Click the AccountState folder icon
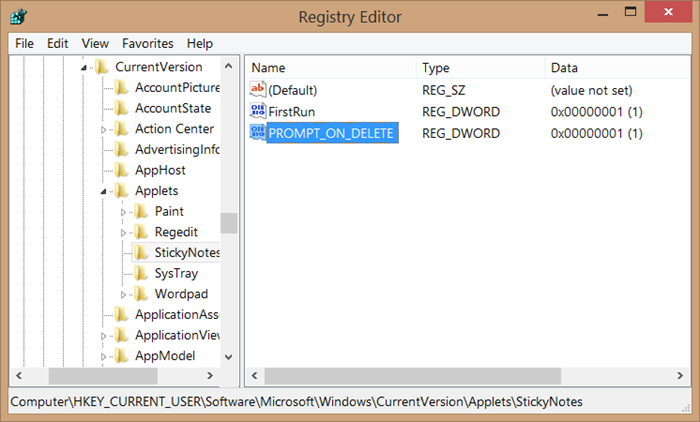The height and width of the screenshot is (422, 700). [120, 108]
